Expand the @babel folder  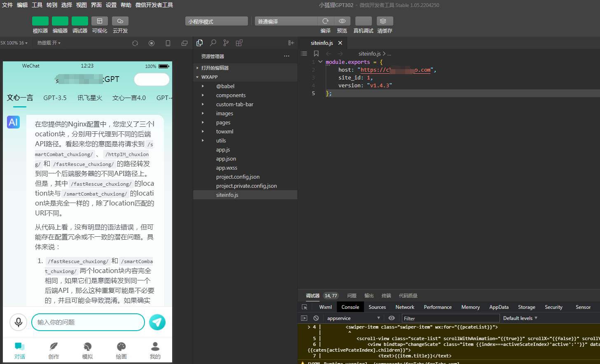245,86
